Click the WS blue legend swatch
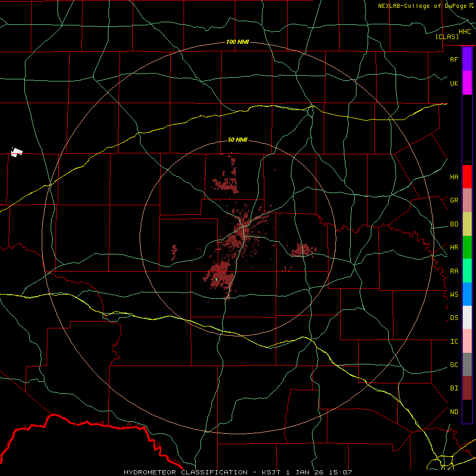476x476 pixels. pos(467,294)
